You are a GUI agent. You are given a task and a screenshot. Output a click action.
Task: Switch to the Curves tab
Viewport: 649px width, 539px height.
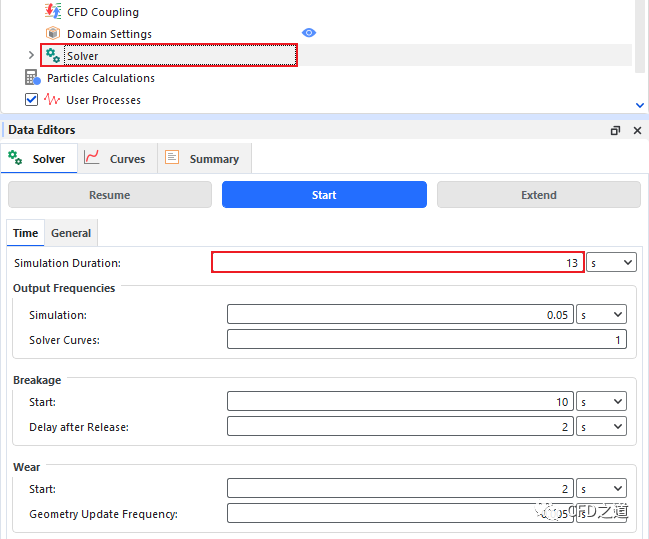click(x=115, y=158)
